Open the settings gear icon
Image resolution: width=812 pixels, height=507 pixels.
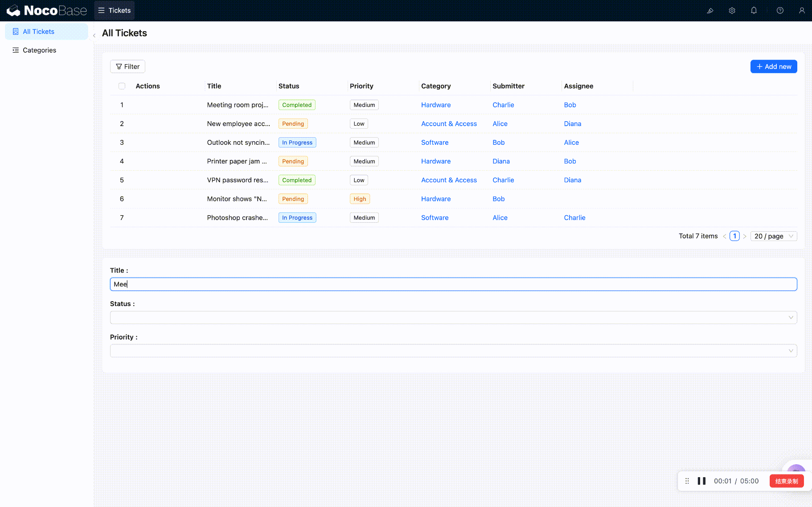(x=732, y=11)
